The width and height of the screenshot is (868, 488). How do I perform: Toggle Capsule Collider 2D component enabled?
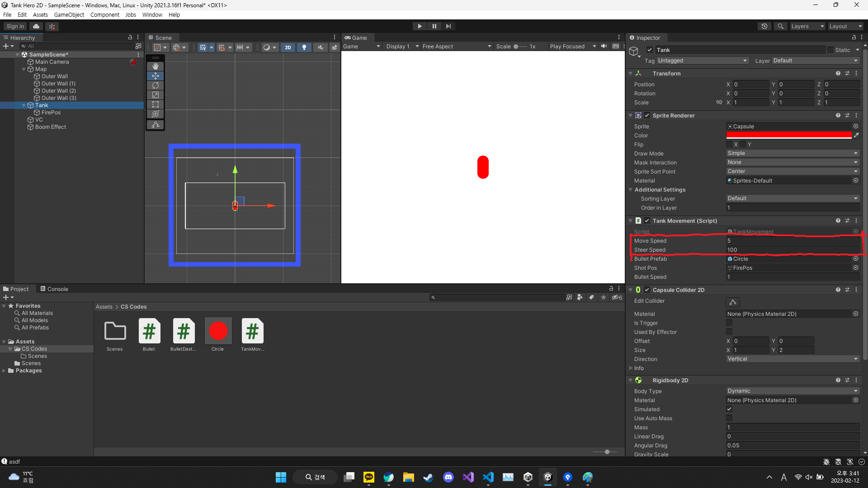(x=647, y=290)
